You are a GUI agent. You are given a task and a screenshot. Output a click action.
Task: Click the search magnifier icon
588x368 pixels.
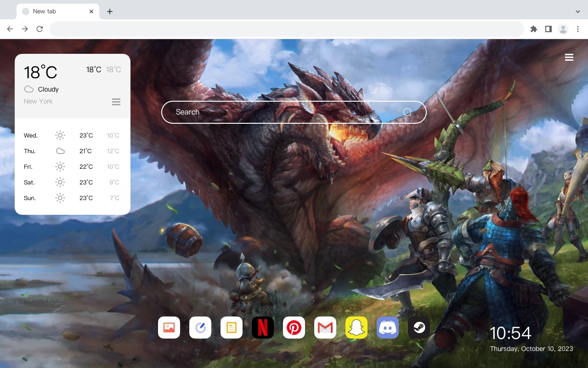point(407,112)
